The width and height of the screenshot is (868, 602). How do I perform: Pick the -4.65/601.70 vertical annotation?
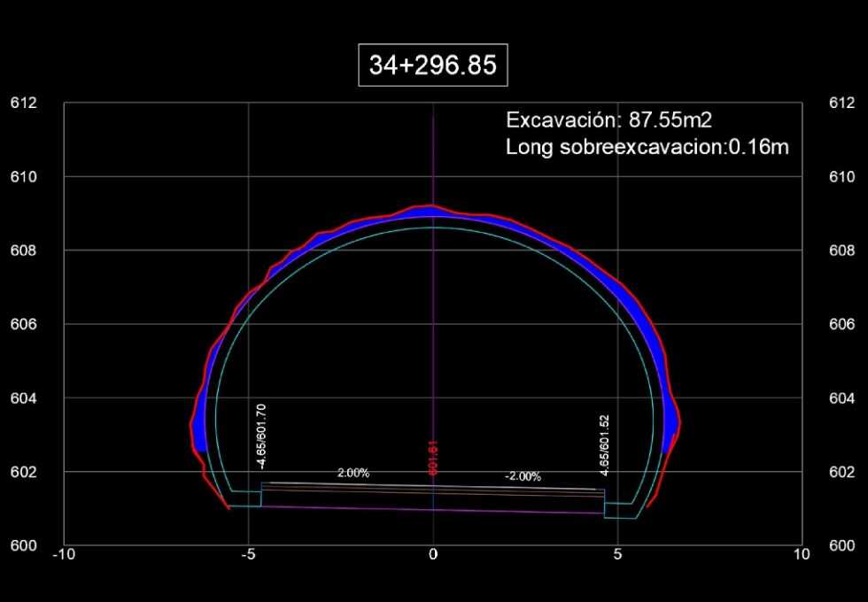(261, 436)
